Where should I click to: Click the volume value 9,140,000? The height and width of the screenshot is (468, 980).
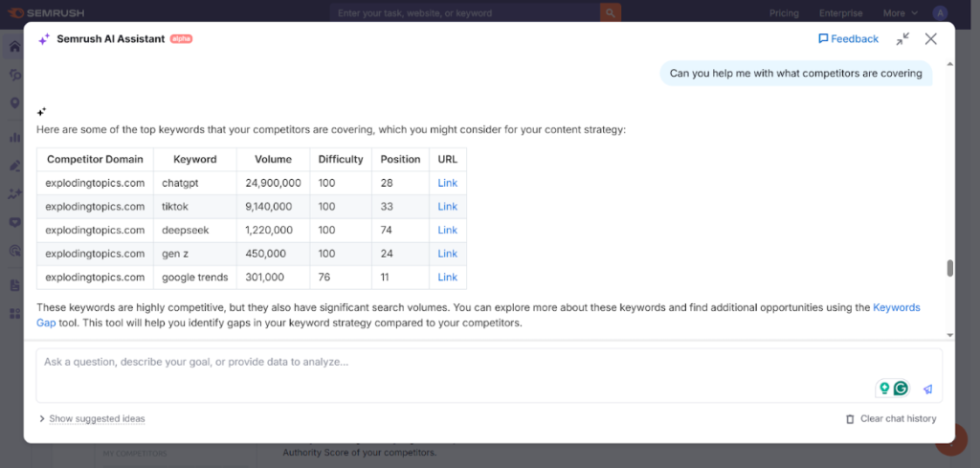pos(269,206)
